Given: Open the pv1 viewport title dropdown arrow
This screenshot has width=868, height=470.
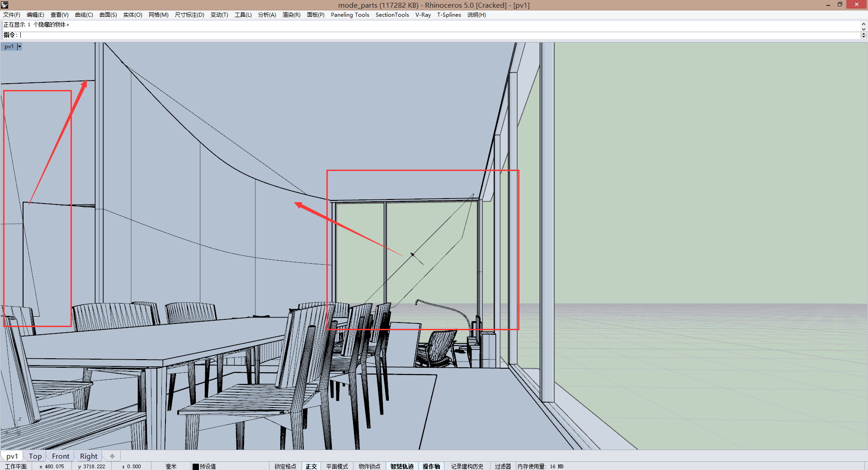Looking at the screenshot, I should click(19, 47).
